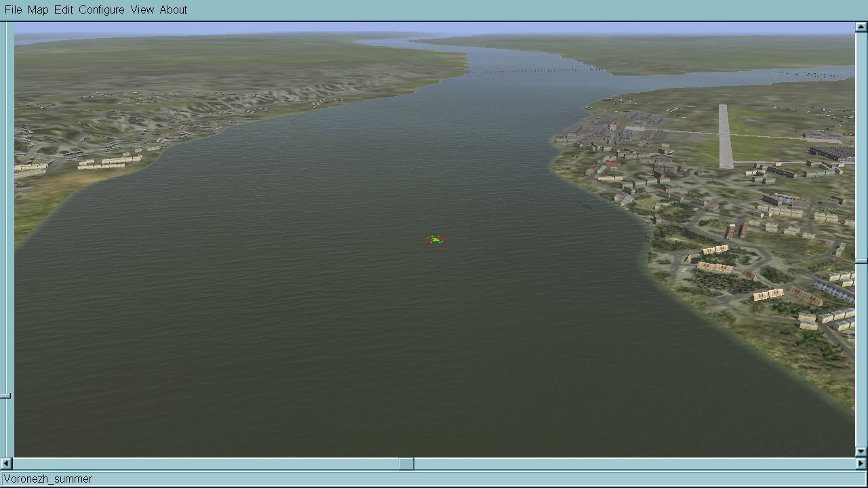Viewport: 868px width, 488px height.
Task: Click the Voronezh_summer status bar text
Action: pyautogui.click(x=48, y=479)
